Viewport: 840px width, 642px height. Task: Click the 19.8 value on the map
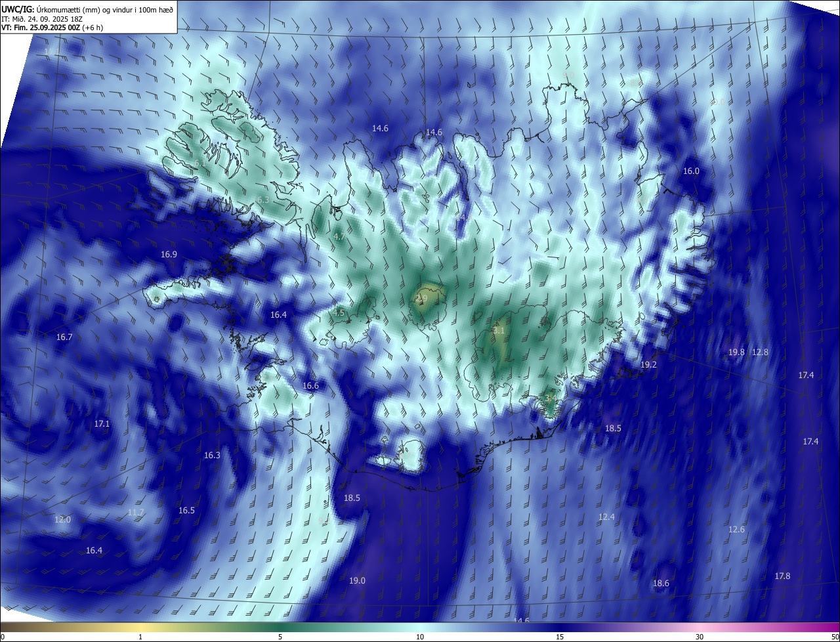(x=736, y=352)
